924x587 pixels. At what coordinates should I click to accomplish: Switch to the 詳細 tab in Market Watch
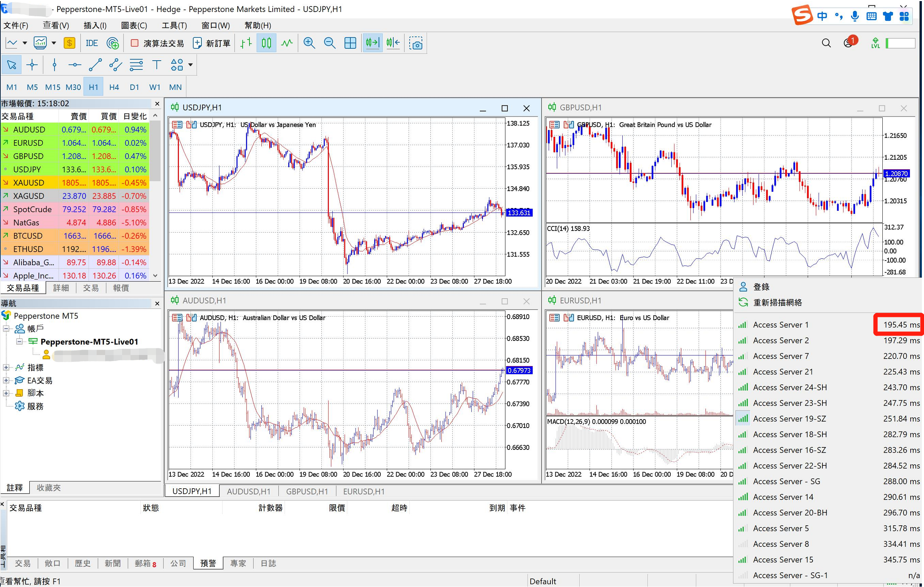[61, 288]
